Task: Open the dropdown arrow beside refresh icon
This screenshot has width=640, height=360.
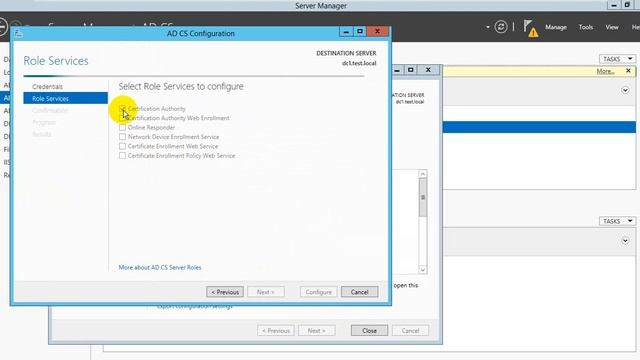Action: 488,27
